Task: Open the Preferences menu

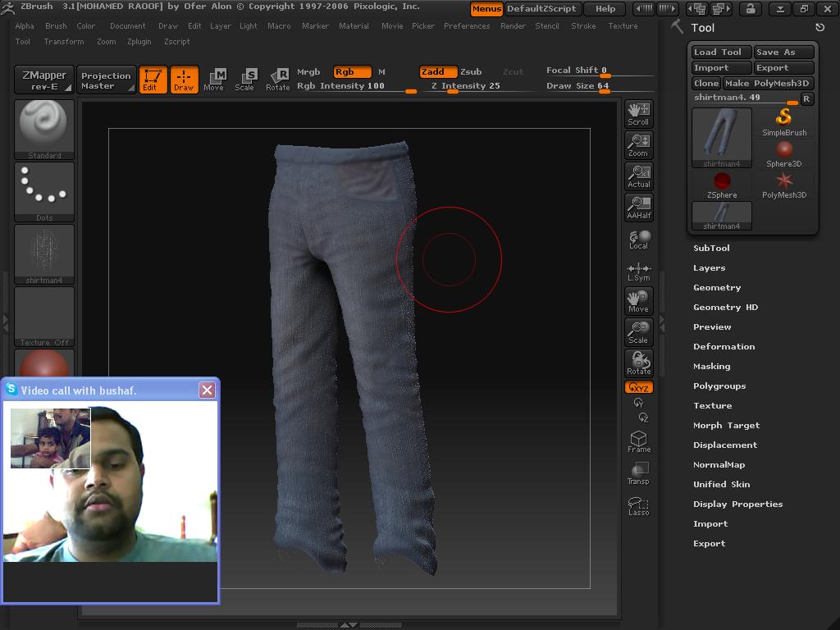Action: click(x=467, y=25)
